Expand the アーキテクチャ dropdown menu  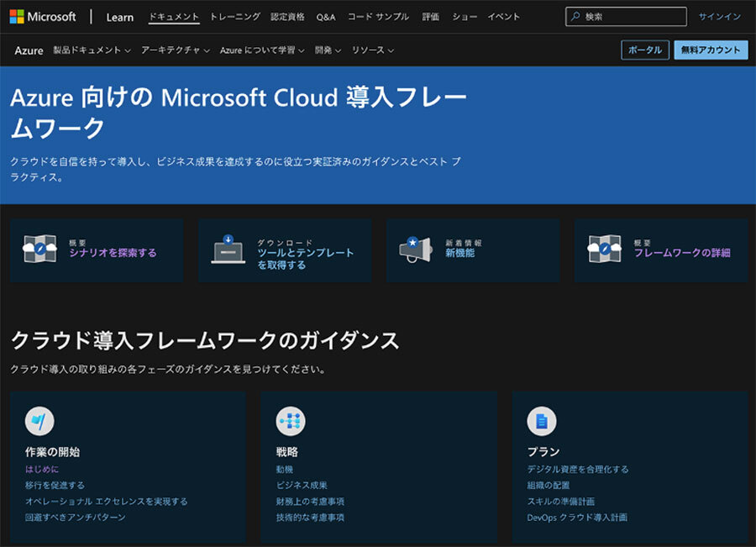click(175, 50)
